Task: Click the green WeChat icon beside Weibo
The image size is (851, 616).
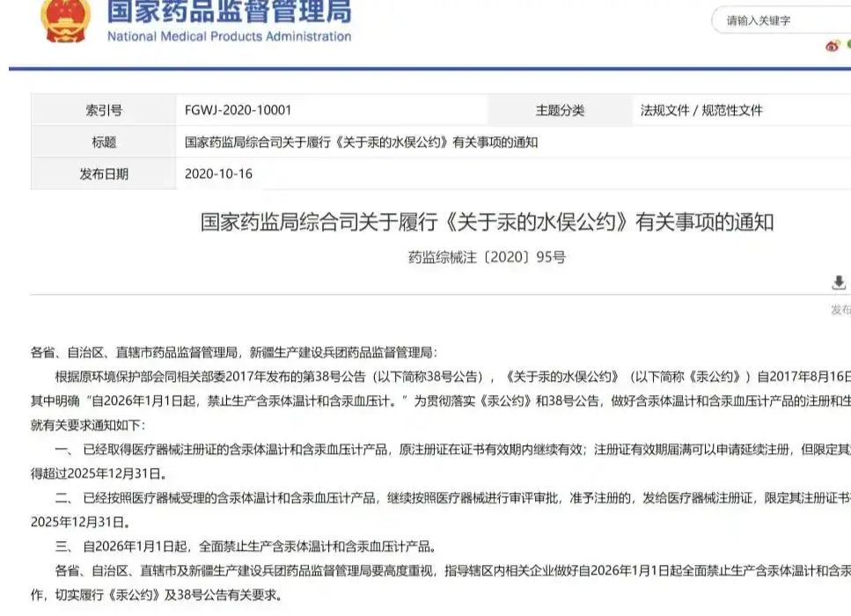Action: point(848,46)
